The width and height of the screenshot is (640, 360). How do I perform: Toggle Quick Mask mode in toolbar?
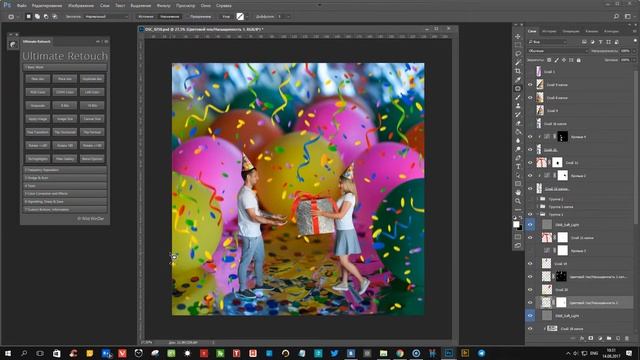pyautogui.click(x=518, y=237)
